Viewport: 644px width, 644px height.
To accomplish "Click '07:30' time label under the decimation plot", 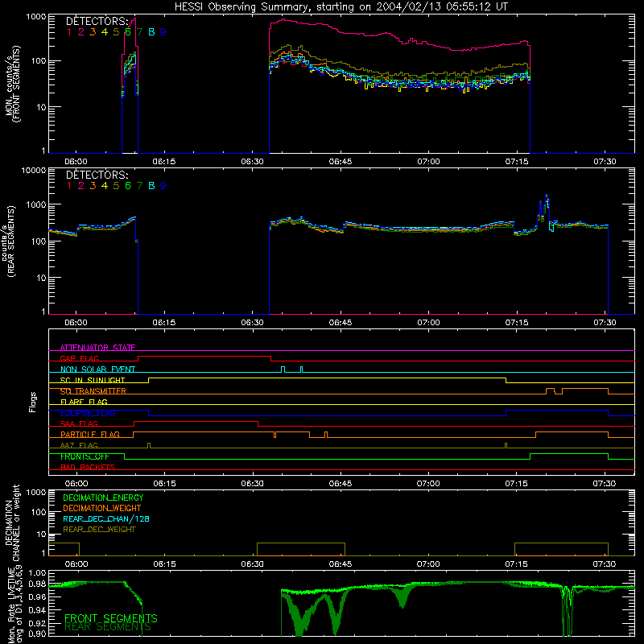I will [605, 564].
